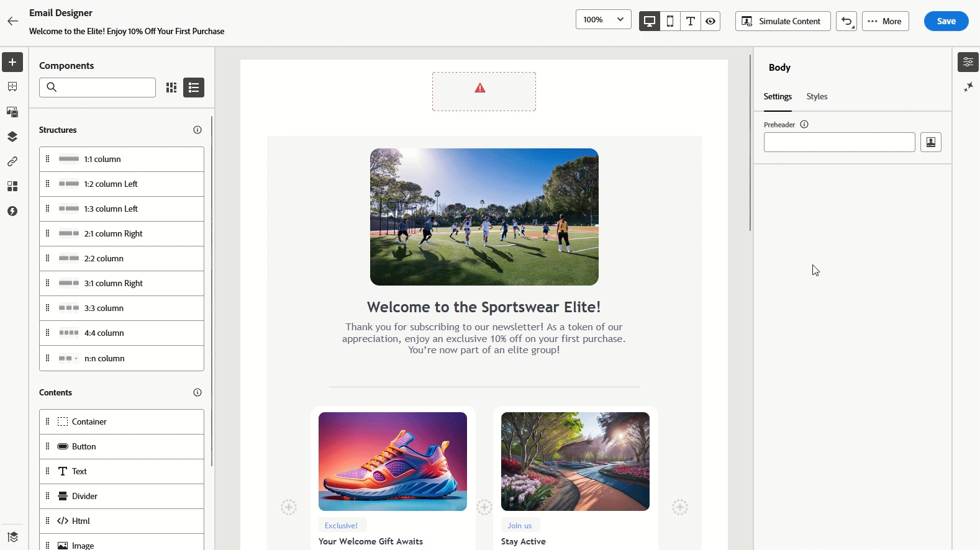This screenshot has width=980, height=550.
Task: Open personalization icon next to Preheader field
Action: (x=931, y=142)
